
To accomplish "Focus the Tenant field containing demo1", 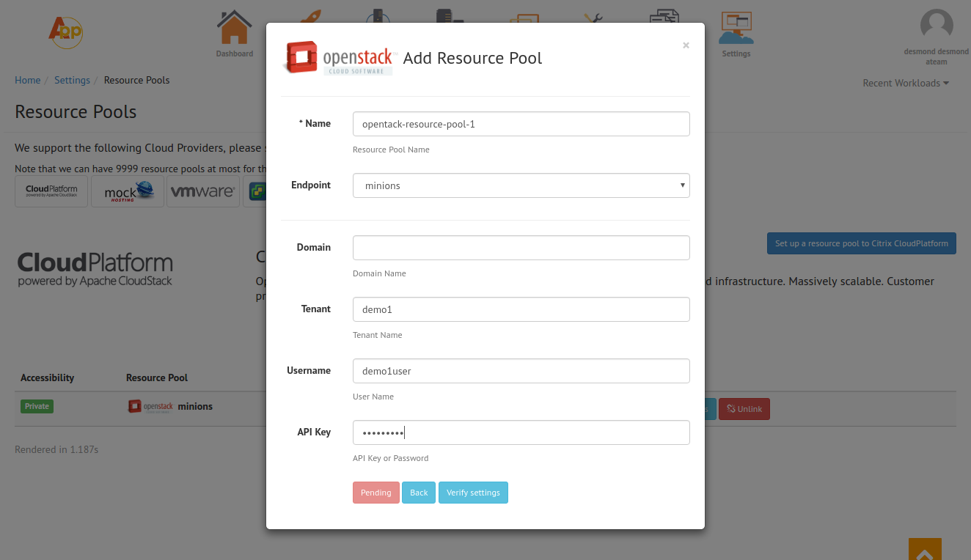I will pos(521,309).
